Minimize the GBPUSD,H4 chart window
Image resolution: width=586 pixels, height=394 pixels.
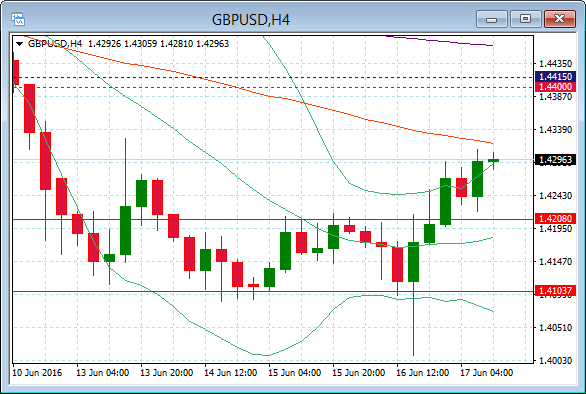[x=491, y=19]
